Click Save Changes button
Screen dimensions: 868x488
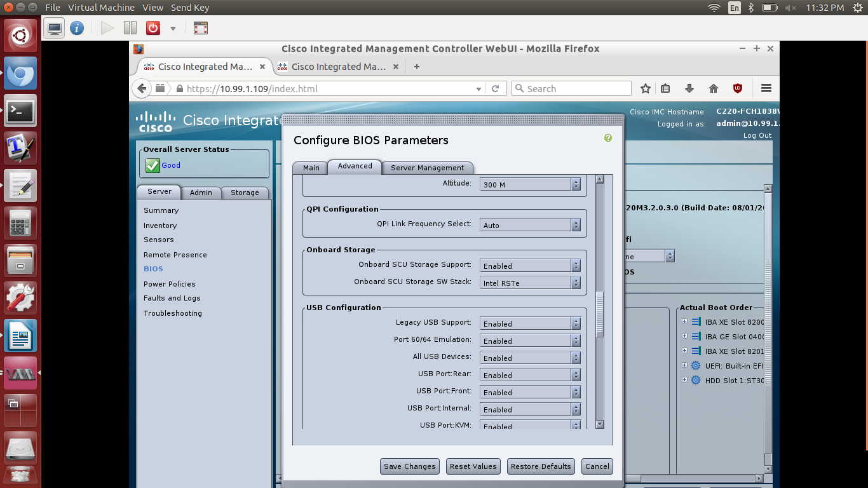[x=410, y=466]
